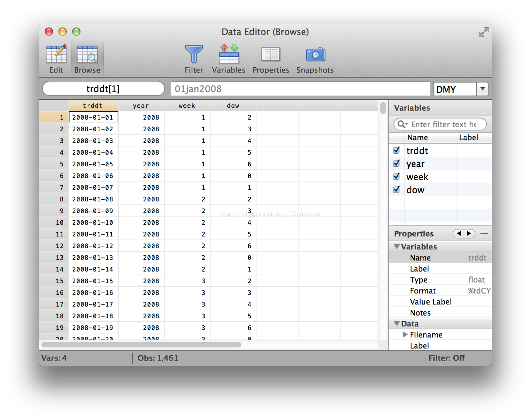
Task: Select the trddt column header
Action: click(93, 106)
